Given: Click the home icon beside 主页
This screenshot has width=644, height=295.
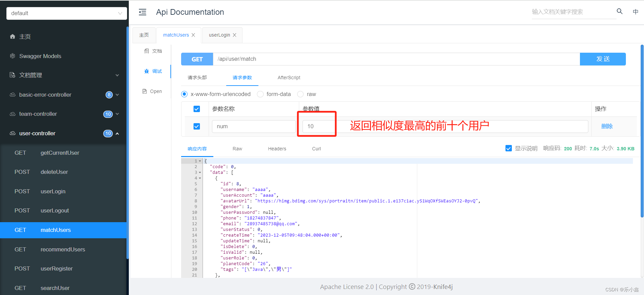Looking at the screenshot, I should tap(12, 37).
